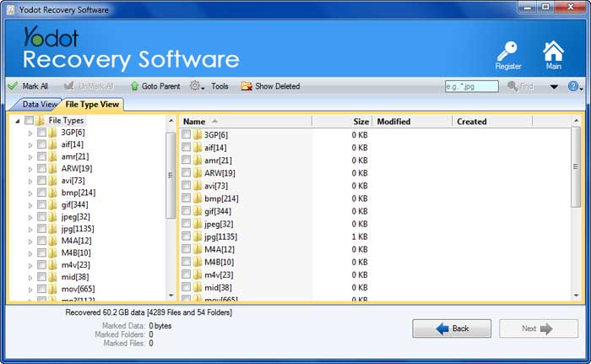Select the M4B[10] folder icon in tree
Viewport: 591px width, 364px height.
[x=52, y=253]
